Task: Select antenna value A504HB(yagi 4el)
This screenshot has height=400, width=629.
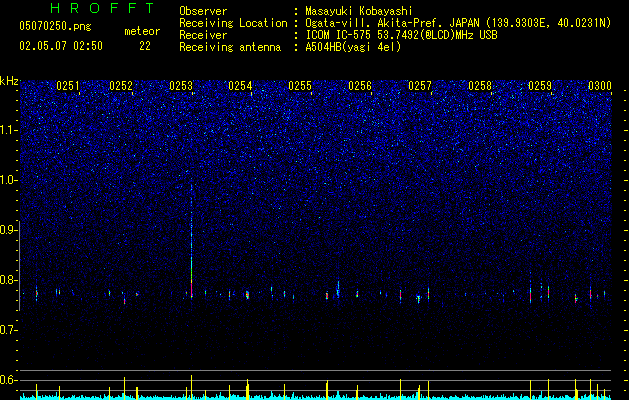Action: coord(353,47)
